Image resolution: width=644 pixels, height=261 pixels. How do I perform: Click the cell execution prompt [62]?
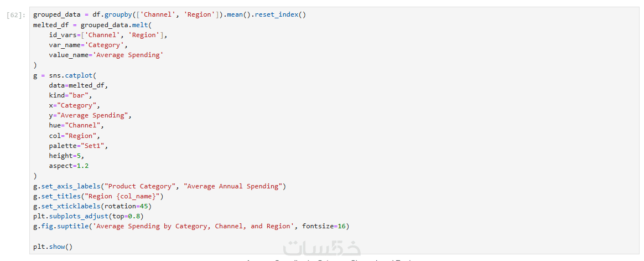[15, 15]
